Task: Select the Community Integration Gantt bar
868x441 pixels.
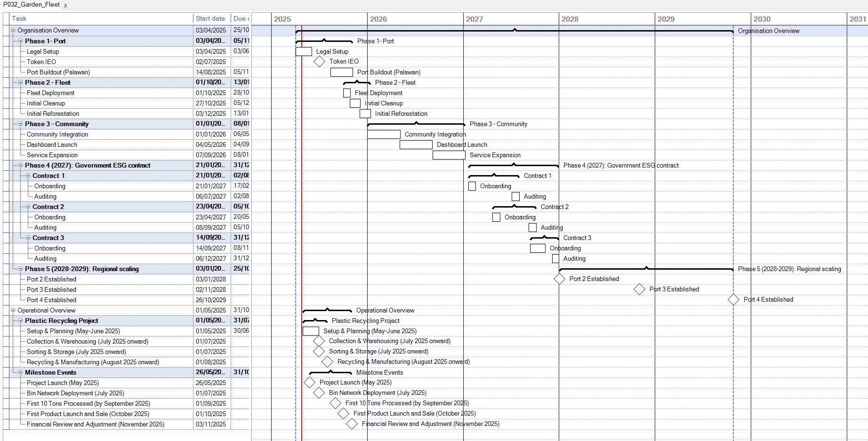Action: click(384, 135)
